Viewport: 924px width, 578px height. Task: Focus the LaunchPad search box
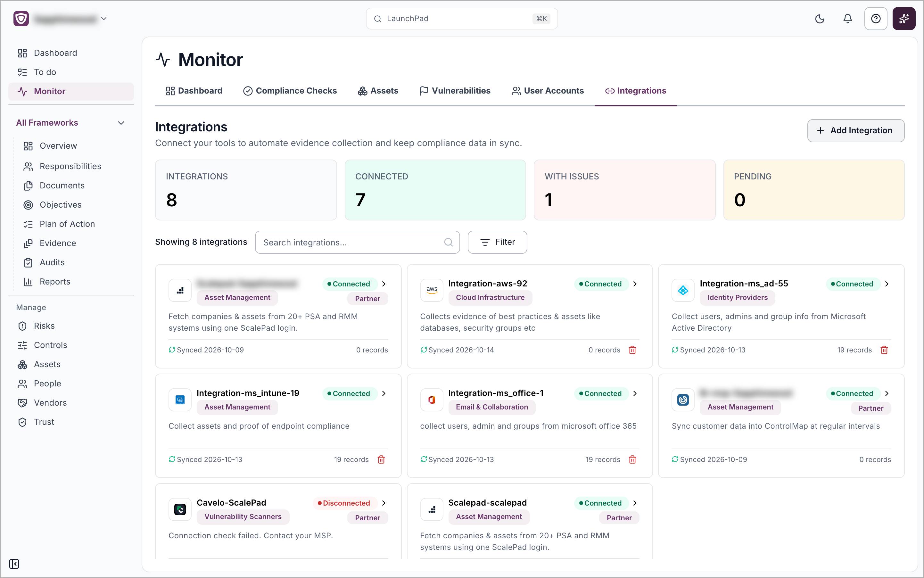pyautogui.click(x=461, y=18)
